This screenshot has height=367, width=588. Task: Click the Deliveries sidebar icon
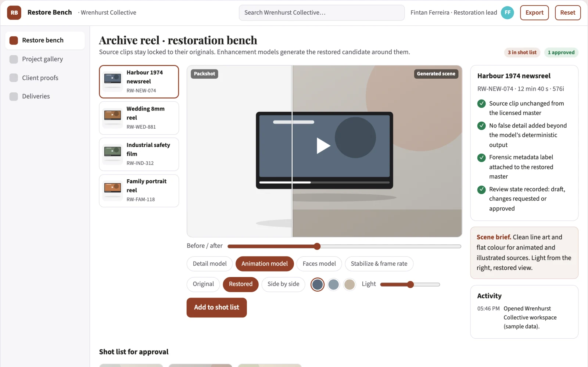click(x=14, y=96)
